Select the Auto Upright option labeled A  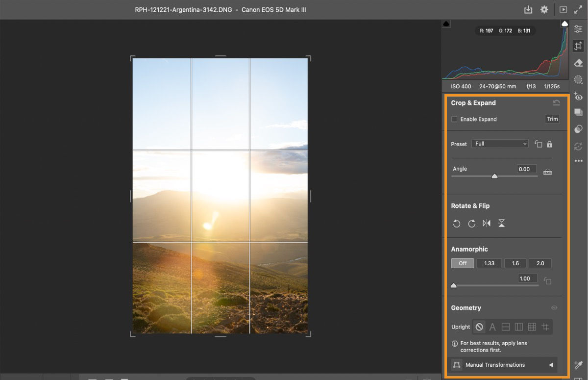(492, 326)
